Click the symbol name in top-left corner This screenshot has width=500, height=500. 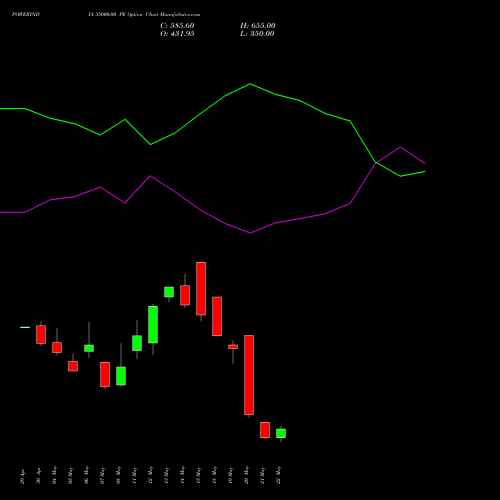click(x=26, y=14)
